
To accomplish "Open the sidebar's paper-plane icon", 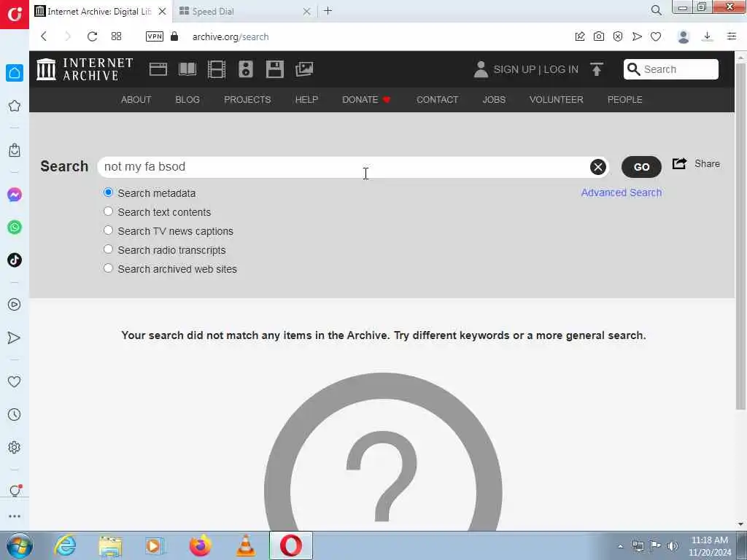I will pos(15,338).
